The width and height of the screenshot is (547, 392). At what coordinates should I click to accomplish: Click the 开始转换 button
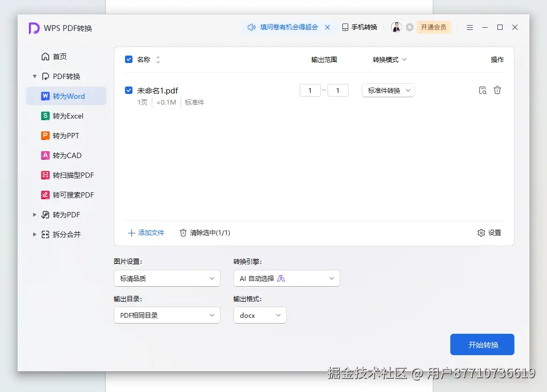[482, 344]
